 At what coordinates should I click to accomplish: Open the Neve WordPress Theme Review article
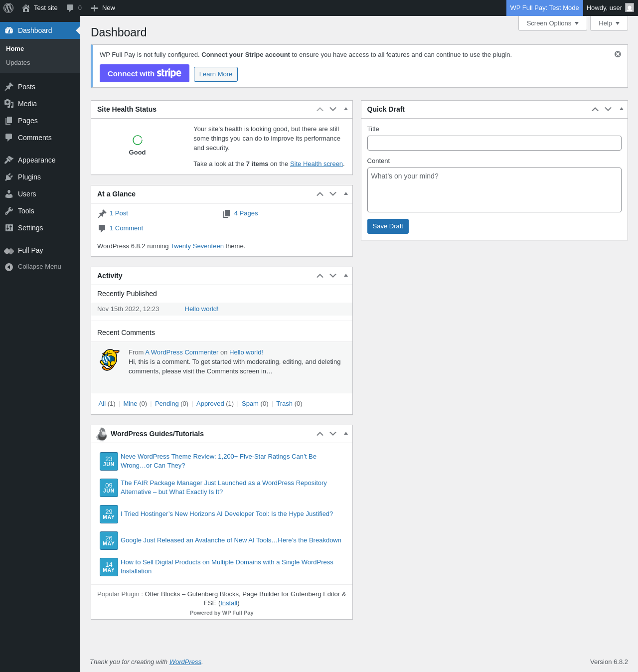(218, 461)
